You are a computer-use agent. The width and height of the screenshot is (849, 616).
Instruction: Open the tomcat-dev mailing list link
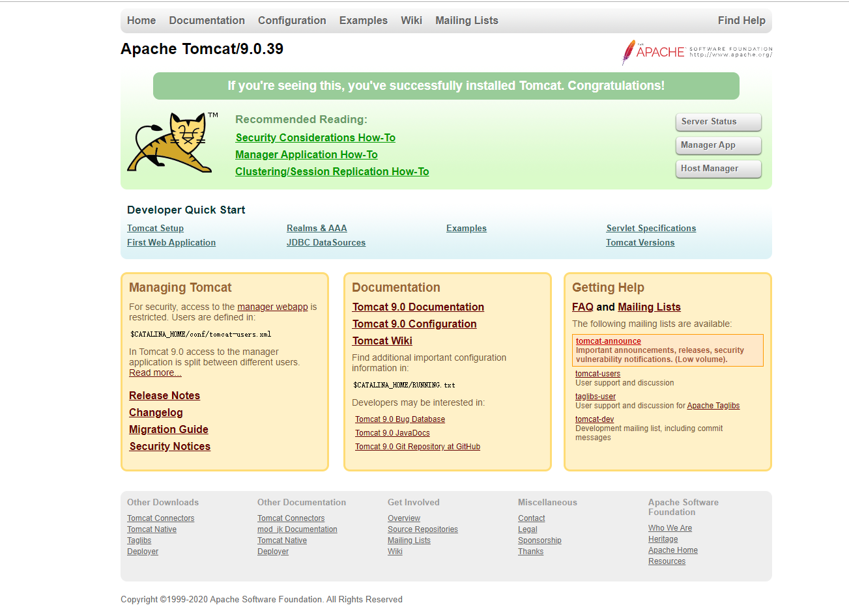[595, 419]
